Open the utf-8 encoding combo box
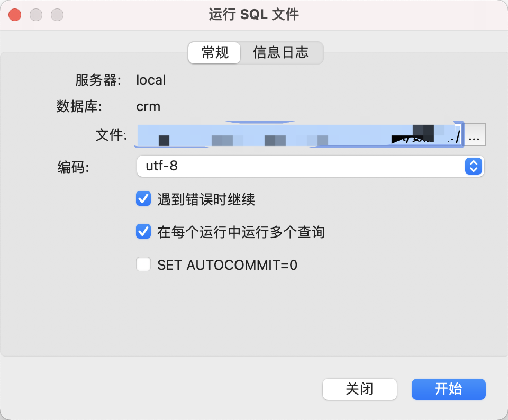This screenshot has width=508, height=420. [311, 166]
